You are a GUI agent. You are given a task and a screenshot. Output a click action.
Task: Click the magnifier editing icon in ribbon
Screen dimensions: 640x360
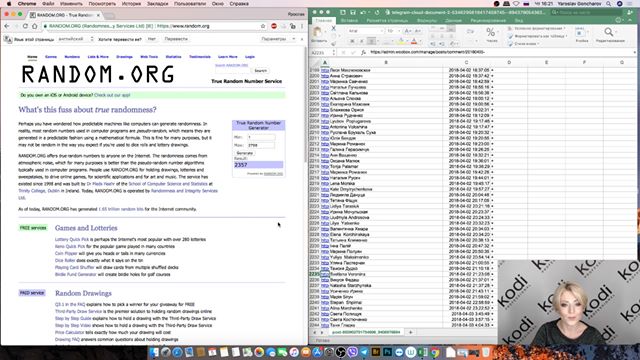pos(609,32)
